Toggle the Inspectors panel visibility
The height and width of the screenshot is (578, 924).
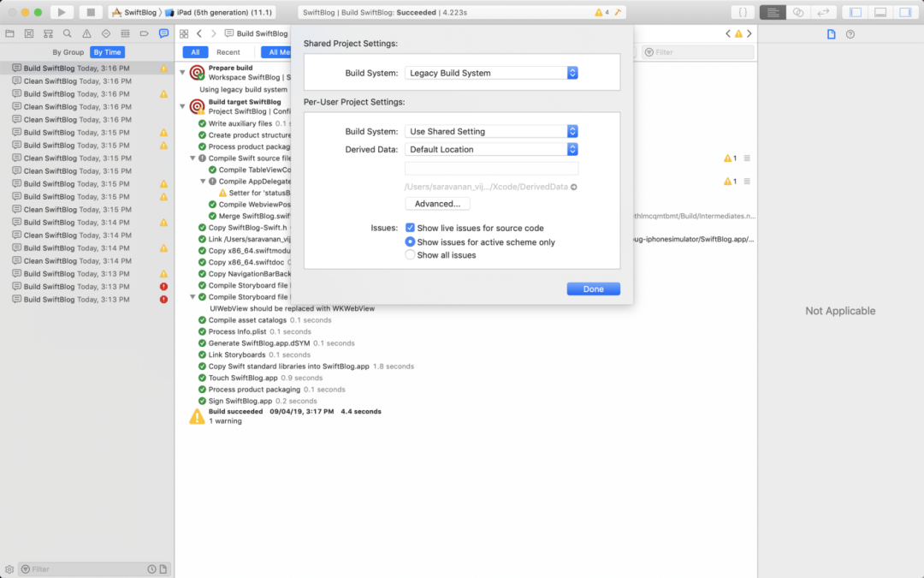pyautogui.click(x=905, y=12)
